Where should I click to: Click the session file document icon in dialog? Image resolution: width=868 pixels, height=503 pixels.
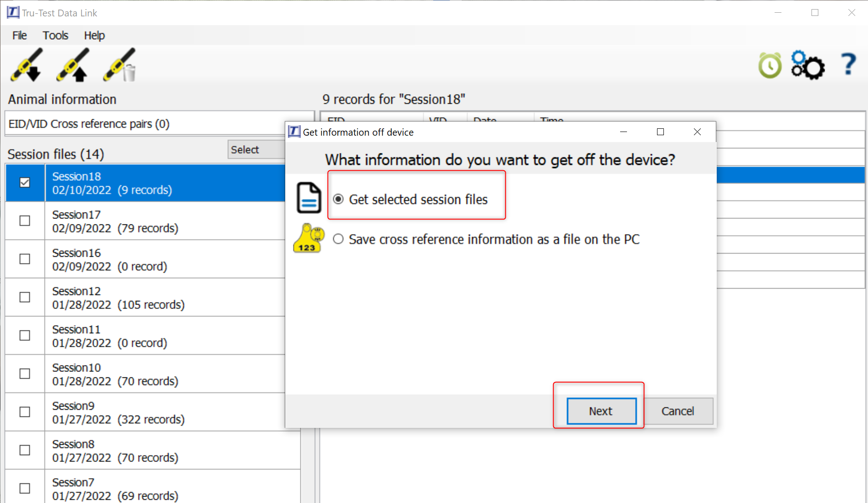(x=309, y=198)
